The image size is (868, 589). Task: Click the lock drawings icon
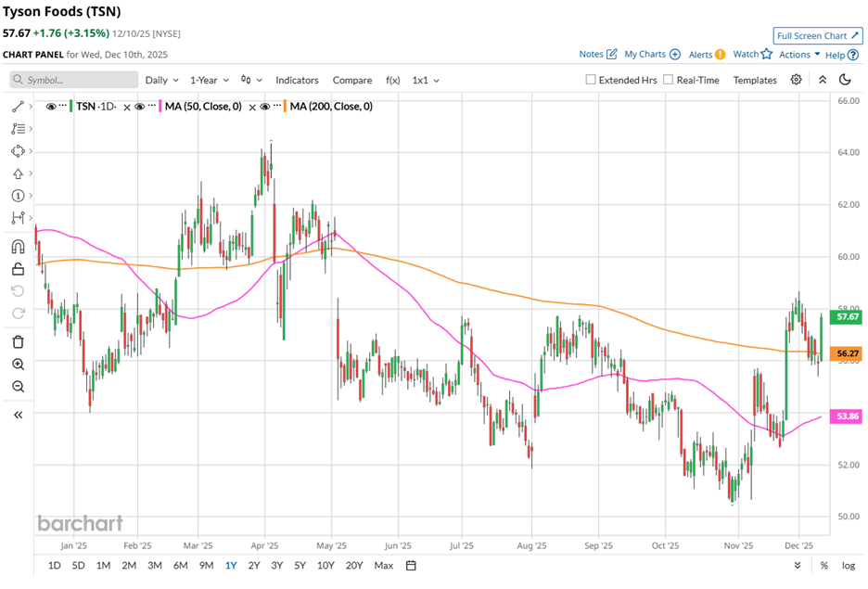[x=18, y=269]
